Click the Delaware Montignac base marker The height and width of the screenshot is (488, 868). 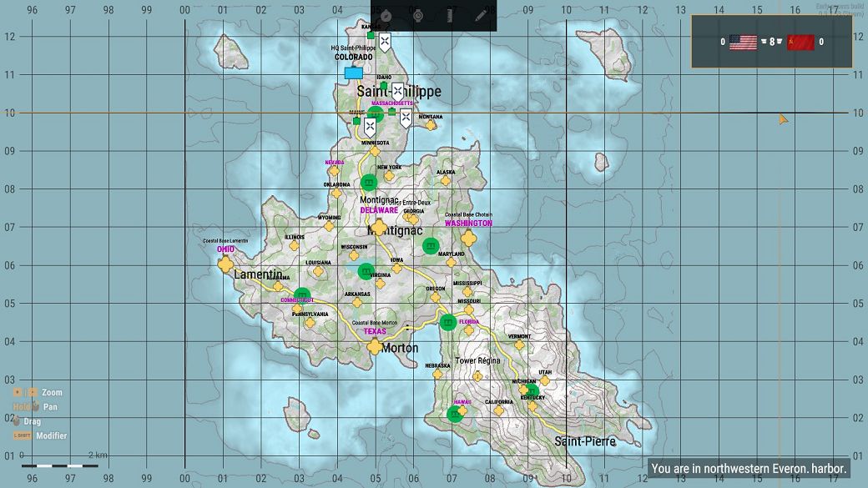[379, 227]
